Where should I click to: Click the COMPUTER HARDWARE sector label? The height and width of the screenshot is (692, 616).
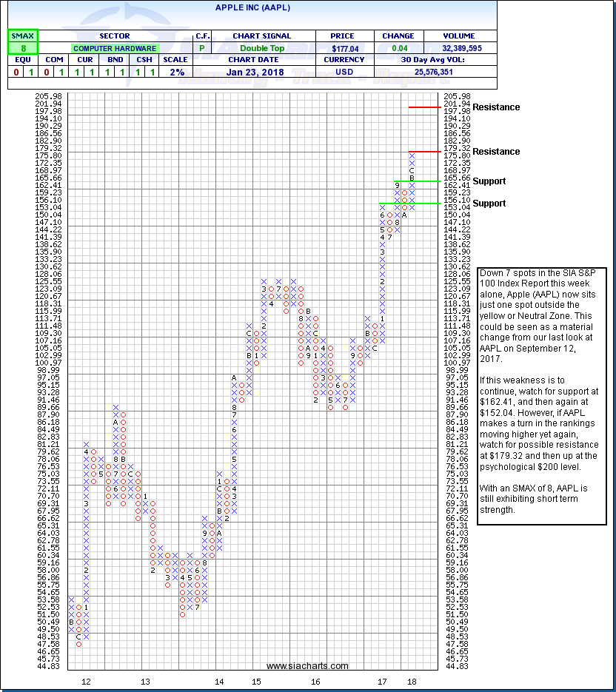pyautogui.click(x=113, y=48)
